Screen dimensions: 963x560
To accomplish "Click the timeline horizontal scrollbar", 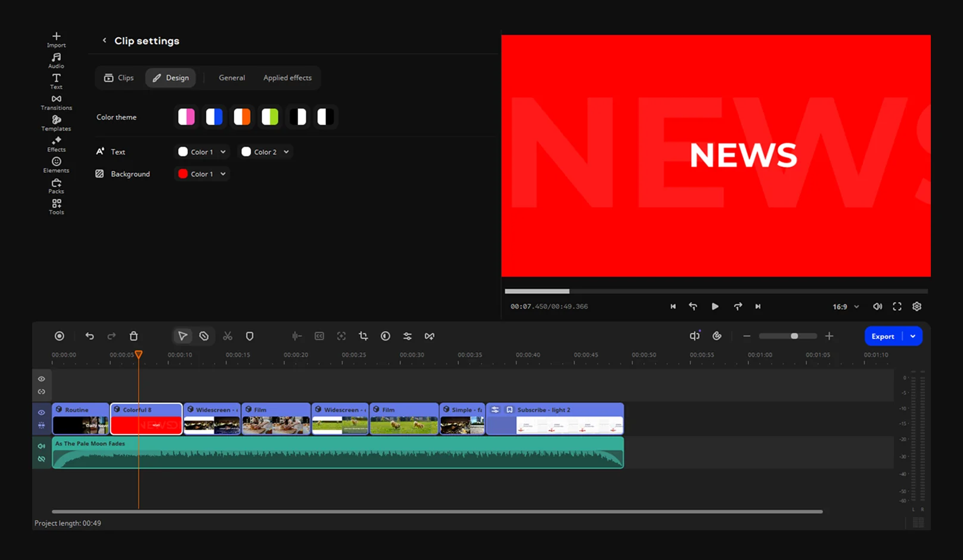I will tap(437, 512).
